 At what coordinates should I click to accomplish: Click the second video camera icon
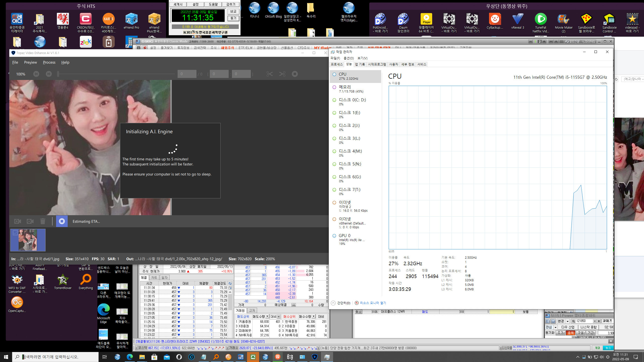pos(30,221)
